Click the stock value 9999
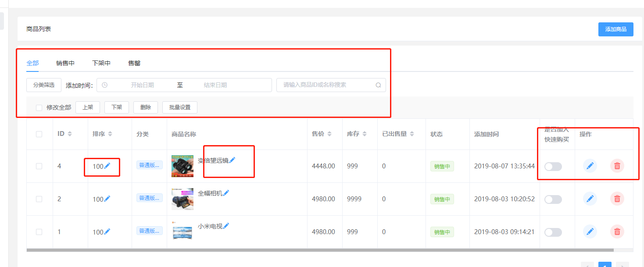Screen dimensions: 644x267 click(x=354, y=199)
